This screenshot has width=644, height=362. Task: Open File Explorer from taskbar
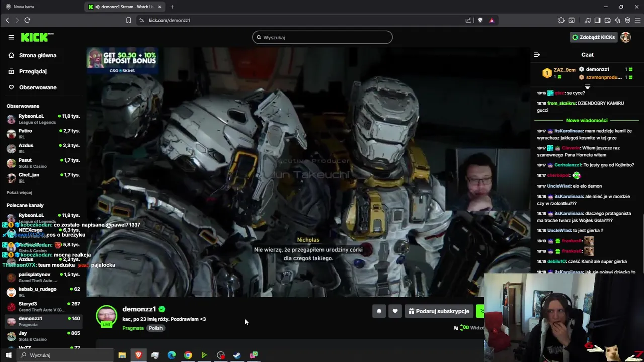coord(122,355)
